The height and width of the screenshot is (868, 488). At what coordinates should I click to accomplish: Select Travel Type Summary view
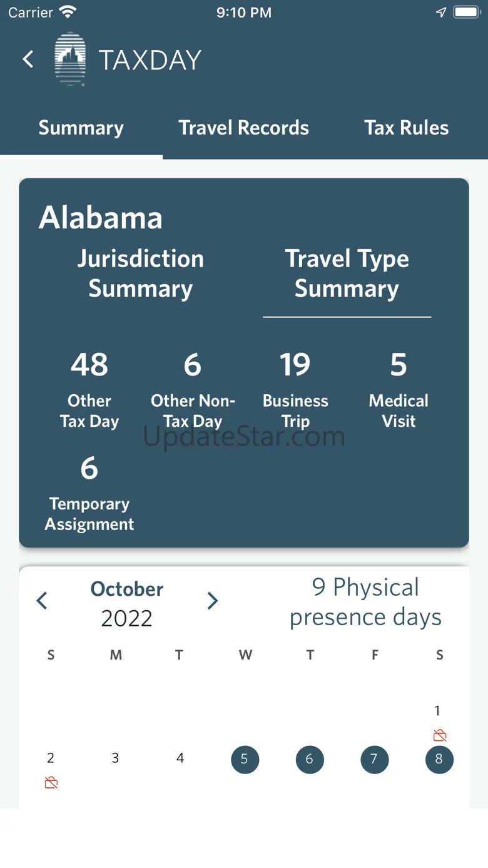tap(347, 273)
